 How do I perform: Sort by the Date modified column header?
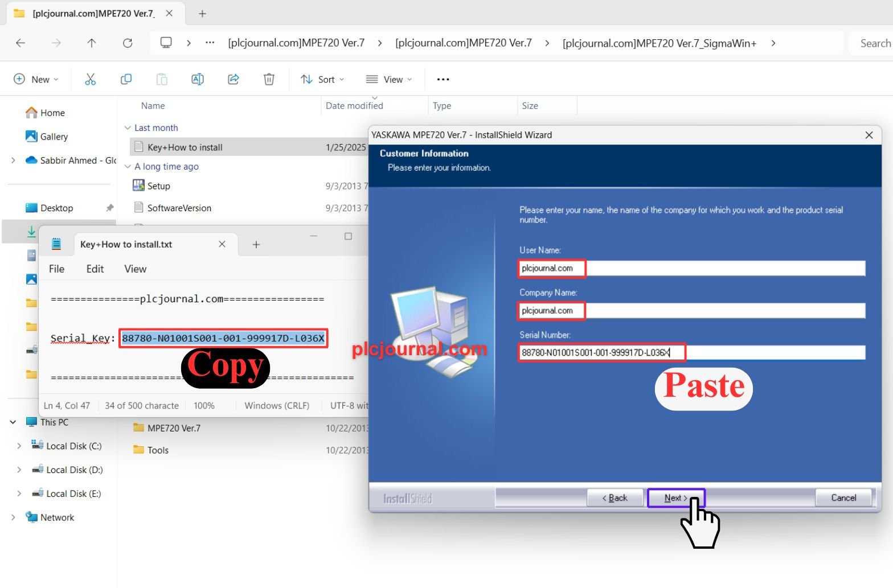coord(354,106)
